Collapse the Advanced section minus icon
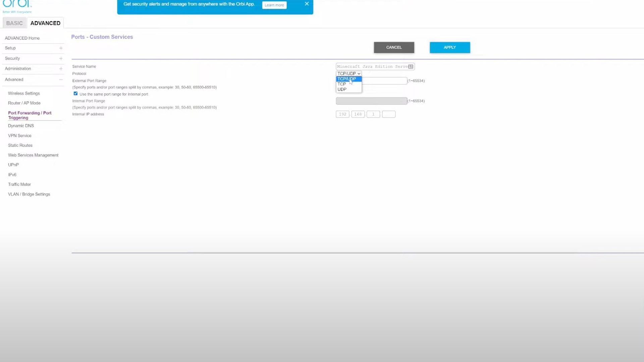Viewport: 644px width, 362px height. coord(61,80)
